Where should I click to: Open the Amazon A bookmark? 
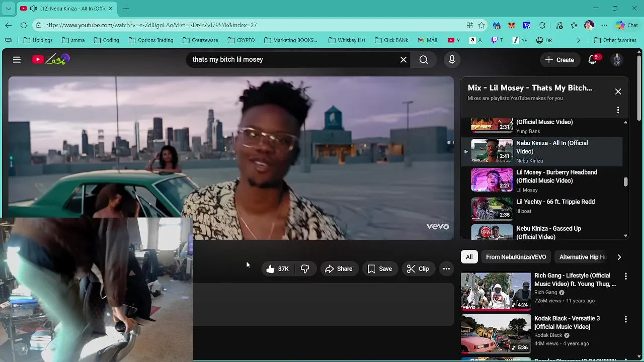click(475, 40)
